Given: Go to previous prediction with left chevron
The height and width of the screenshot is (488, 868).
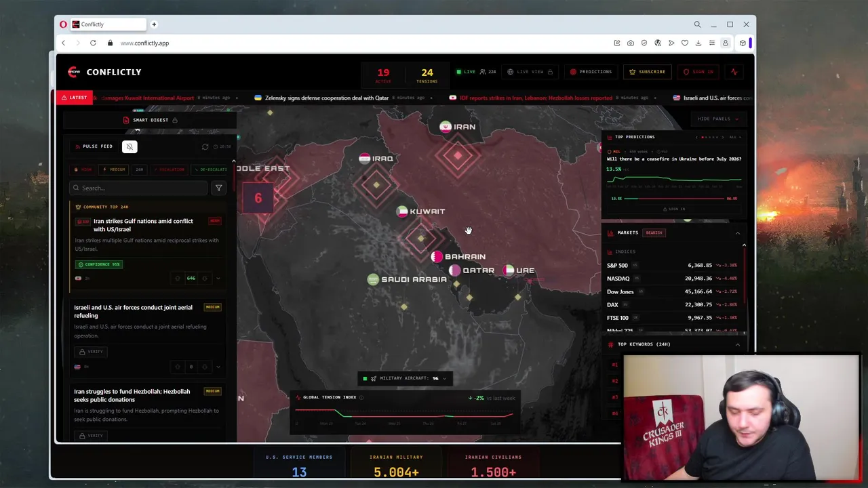Looking at the screenshot, I should (x=696, y=137).
